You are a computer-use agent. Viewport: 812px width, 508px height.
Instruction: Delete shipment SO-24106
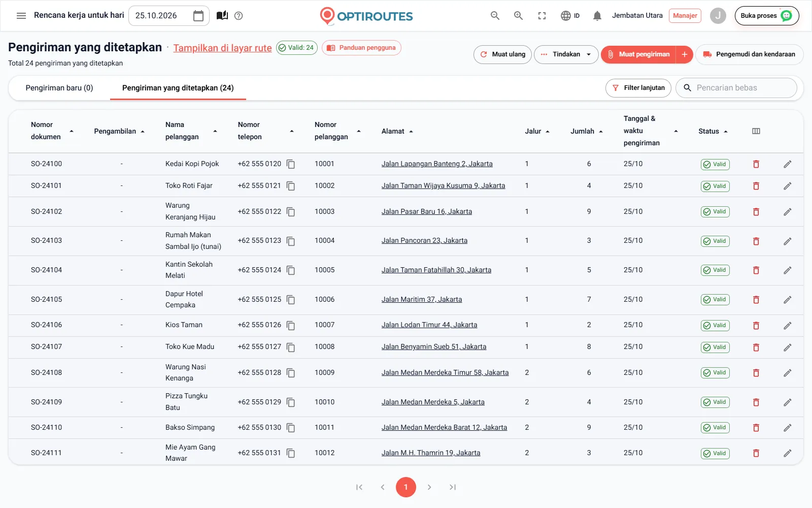[756, 325]
